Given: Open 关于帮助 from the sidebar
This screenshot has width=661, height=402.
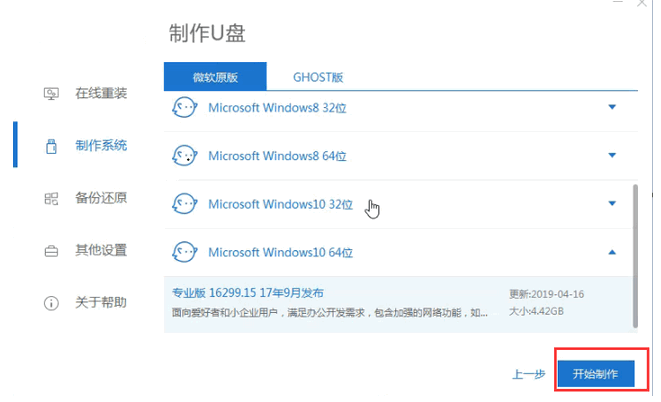Looking at the screenshot, I should [x=101, y=302].
